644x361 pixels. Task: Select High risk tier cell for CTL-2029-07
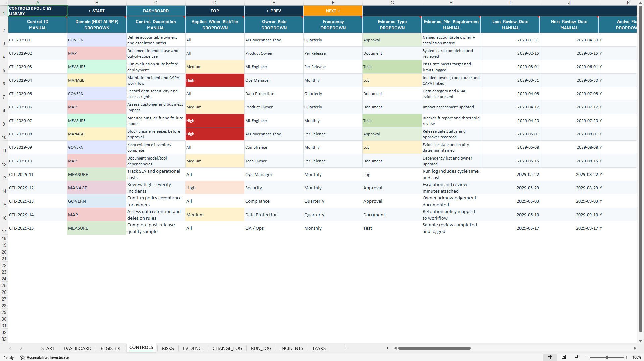[x=215, y=121]
